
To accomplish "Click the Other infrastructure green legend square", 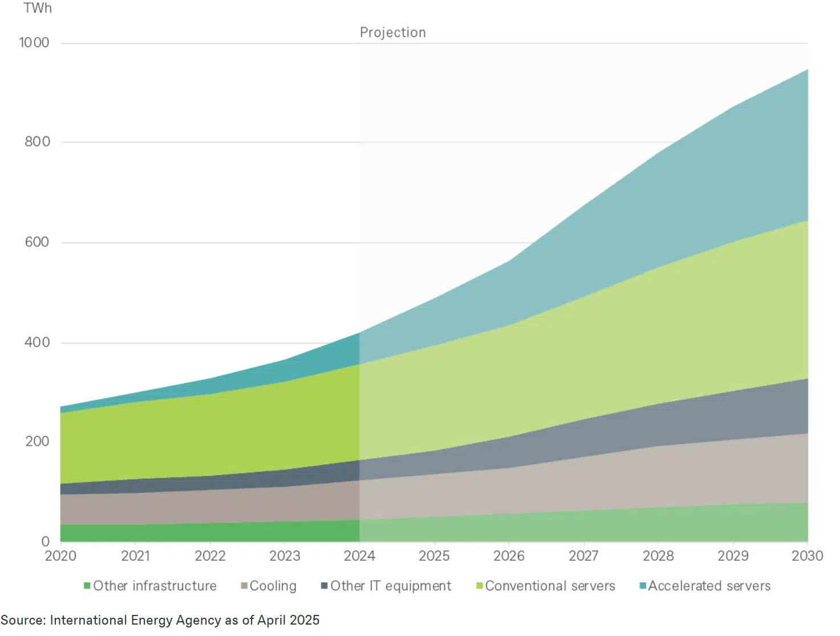I will [87, 586].
